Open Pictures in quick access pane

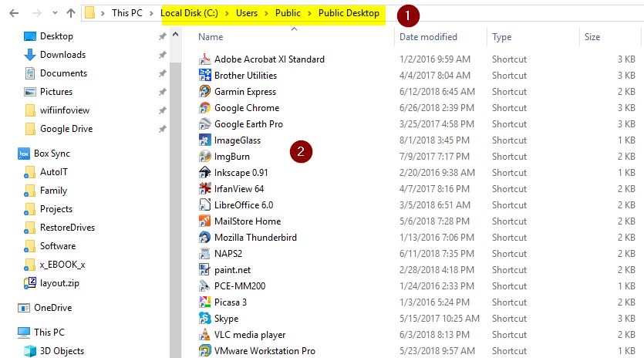pyautogui.click(x=56, y=92)
